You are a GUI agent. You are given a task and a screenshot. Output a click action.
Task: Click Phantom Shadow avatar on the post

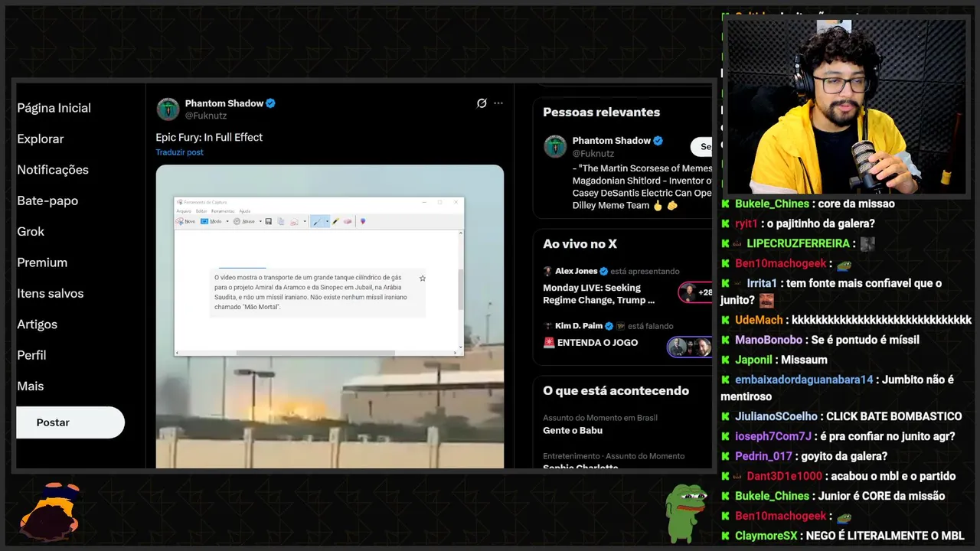point(168,109)
